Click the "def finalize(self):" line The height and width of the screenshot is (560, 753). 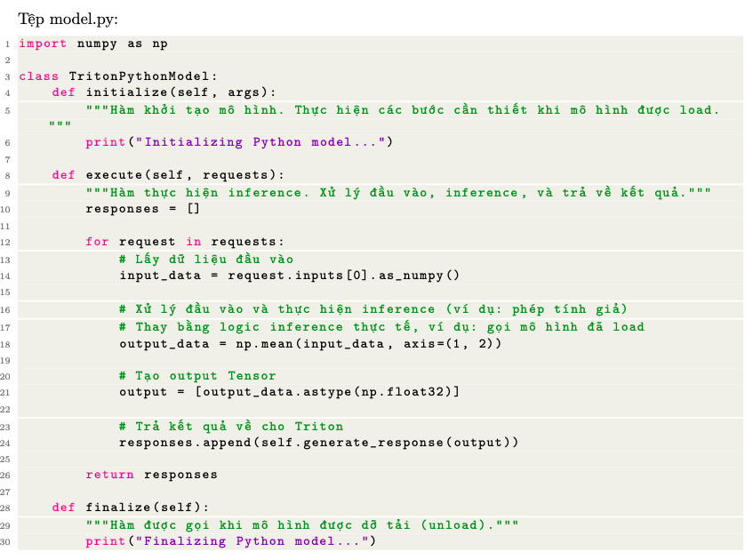[131, 508]
